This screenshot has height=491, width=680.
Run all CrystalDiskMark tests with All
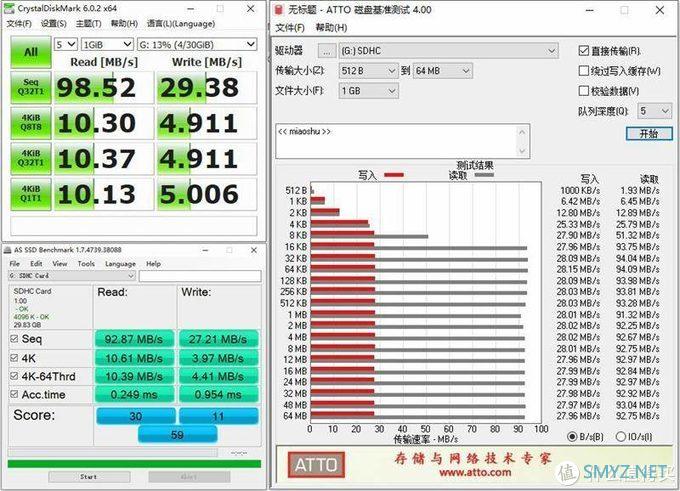tap(31, 52)
